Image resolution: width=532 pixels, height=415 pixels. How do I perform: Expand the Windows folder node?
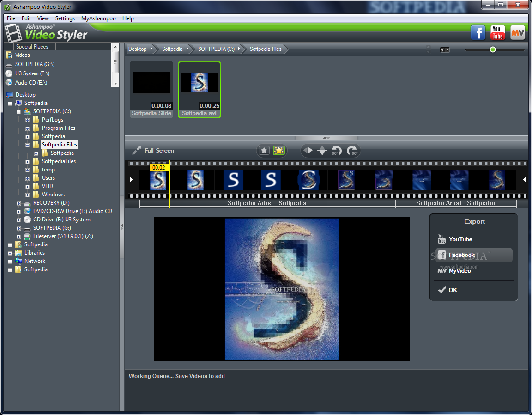(x=28, y=195)
